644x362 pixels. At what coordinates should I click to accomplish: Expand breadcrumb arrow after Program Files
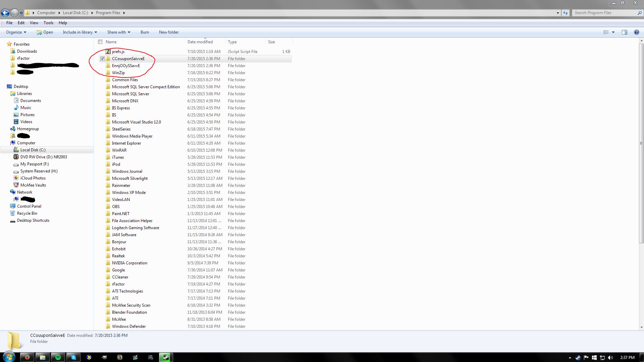pos(124,13)
